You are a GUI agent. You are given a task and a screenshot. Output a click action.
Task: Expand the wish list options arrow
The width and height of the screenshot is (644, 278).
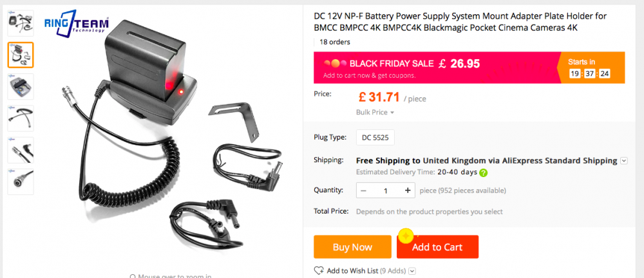tap(412, 271)
